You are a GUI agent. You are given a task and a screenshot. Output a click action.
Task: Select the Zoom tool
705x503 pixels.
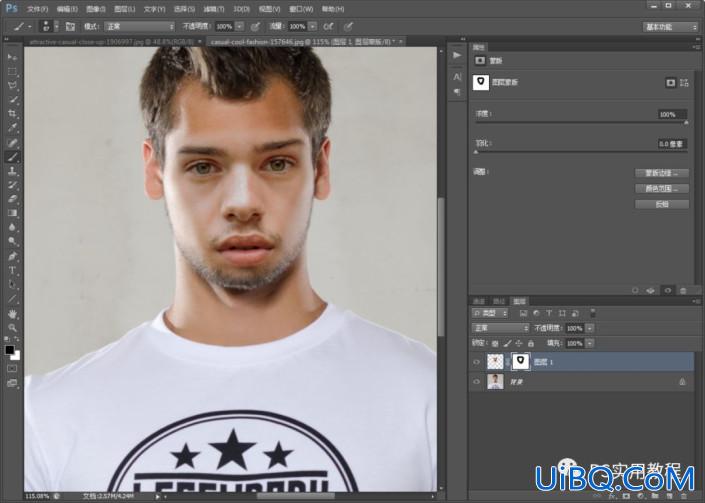pyautogui.click(x=12, y=328)
